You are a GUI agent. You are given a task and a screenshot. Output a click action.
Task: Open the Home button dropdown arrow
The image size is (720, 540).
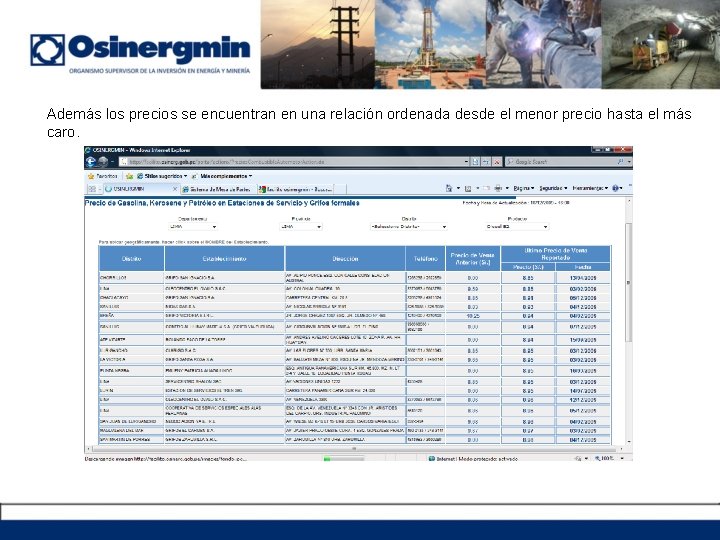[458, 188]
